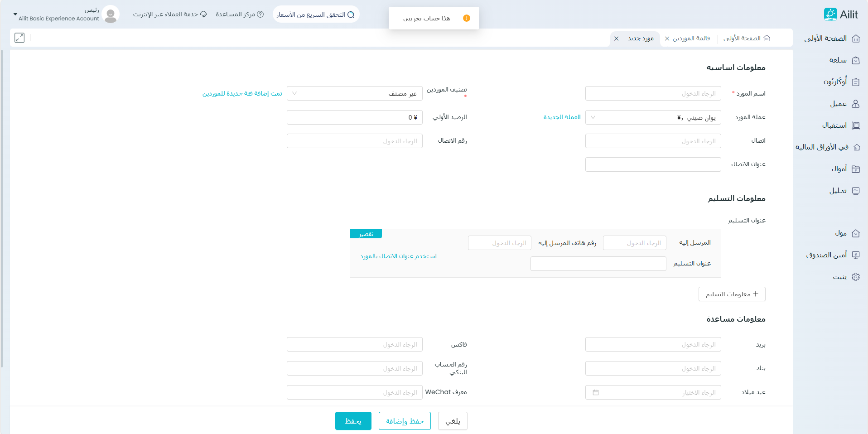The image size is (868, 434).
Task: Click the العملة الجديدة link
Action: [x=562, y=117]
